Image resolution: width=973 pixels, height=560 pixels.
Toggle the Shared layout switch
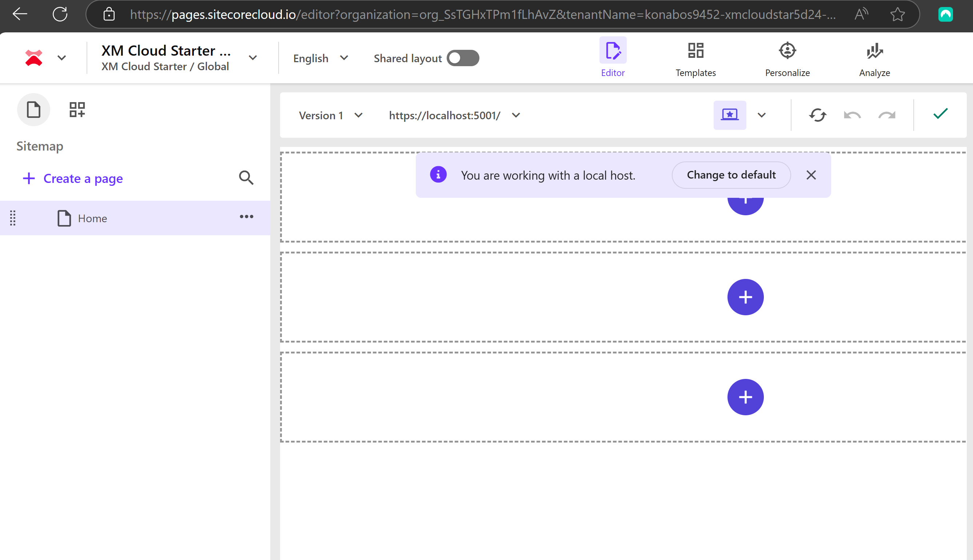463,58
